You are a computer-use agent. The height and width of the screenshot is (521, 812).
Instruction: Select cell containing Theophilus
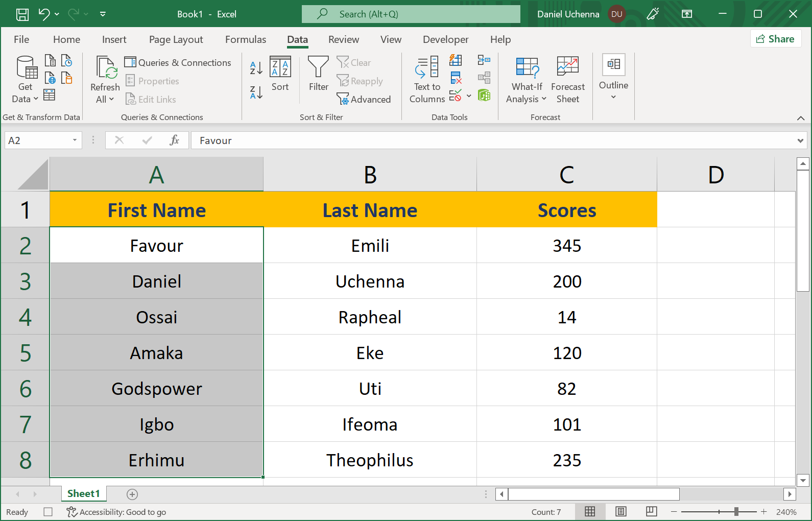tap(370, 460)
